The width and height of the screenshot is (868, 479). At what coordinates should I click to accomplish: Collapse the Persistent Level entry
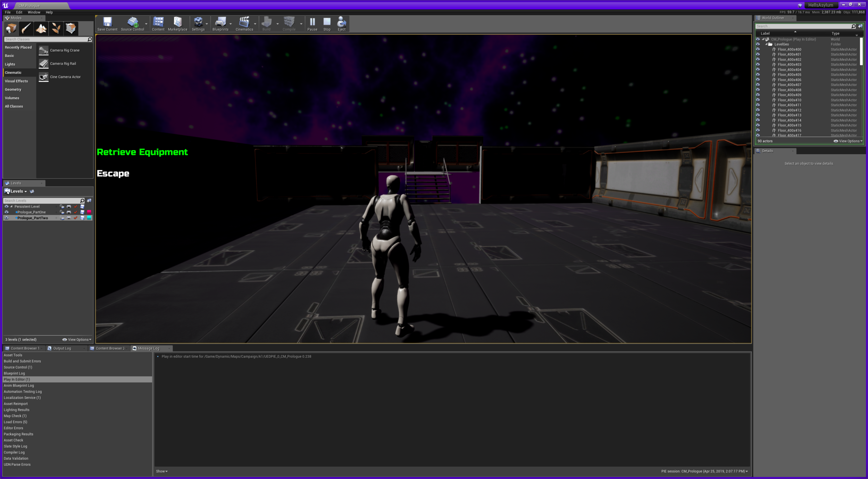point(11,206)
